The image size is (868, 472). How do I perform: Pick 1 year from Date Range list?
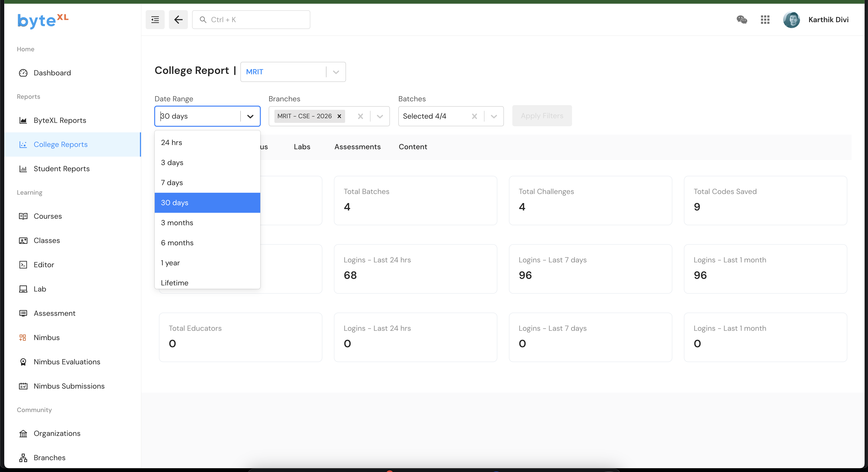pyautogui.click(x=207, y=263)
